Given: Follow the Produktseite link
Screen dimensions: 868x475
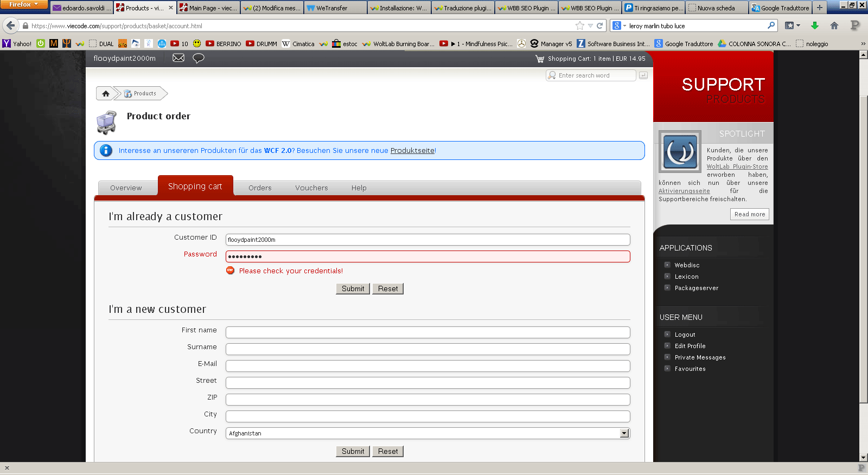Looking at the screenshot, I should (x=412, y=151).
